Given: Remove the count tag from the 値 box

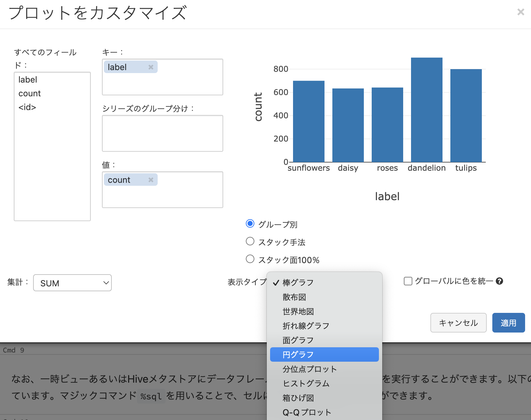Looking at the screenshot, I should pyautogui.click(x=151, y=180).
